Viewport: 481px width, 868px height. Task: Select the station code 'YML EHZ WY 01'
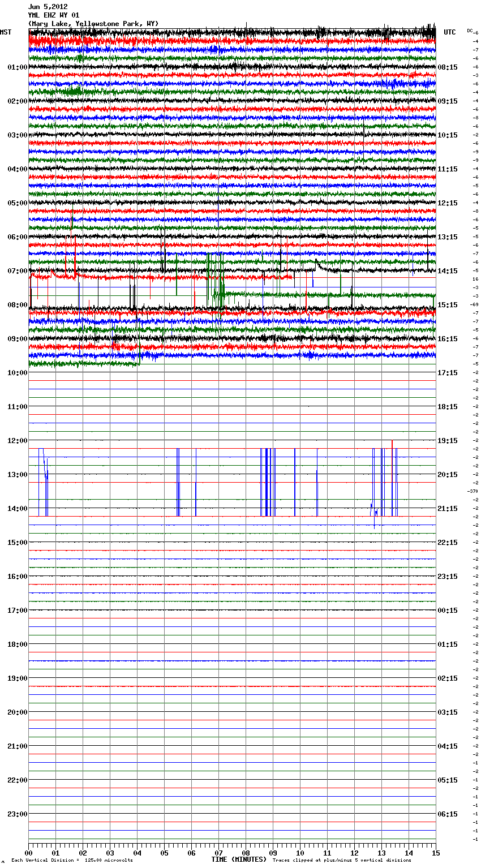click(x=54, y=15)
